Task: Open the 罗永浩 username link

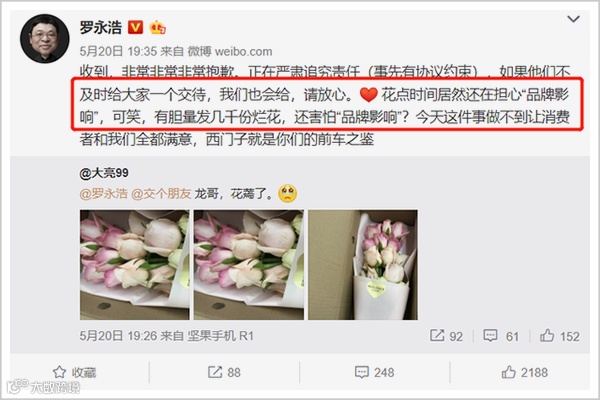Action: (x=101, y=27)
